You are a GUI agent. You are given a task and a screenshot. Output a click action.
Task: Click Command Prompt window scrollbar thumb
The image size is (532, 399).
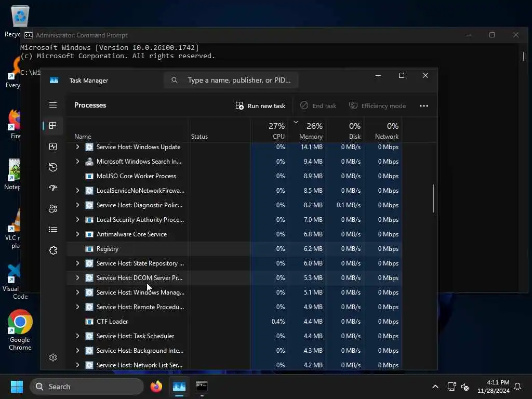click(x=524, y=56)
